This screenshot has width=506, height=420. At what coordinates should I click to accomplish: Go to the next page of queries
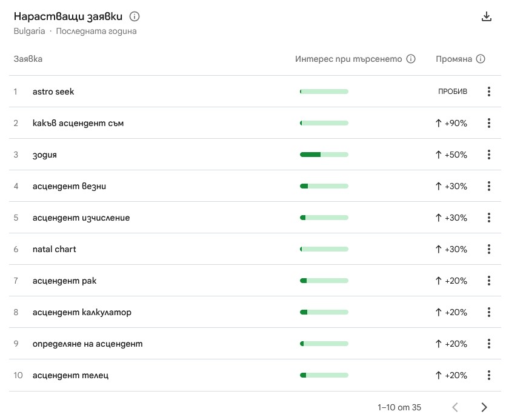(x=484, y=407)
